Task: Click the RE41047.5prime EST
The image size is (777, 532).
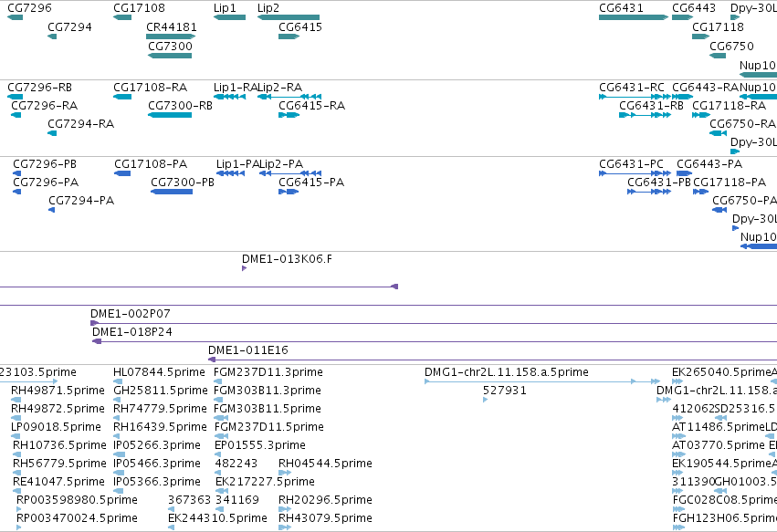Action: 17,491
